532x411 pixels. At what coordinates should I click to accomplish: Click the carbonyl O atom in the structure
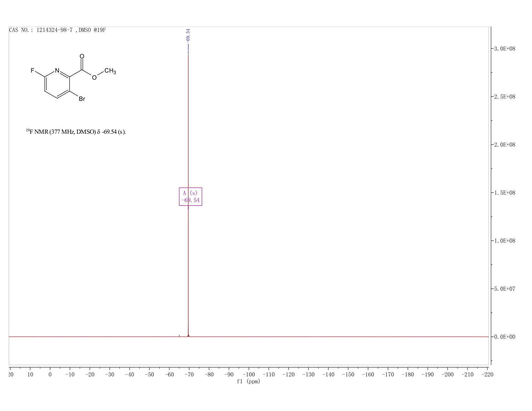[82, 56]
